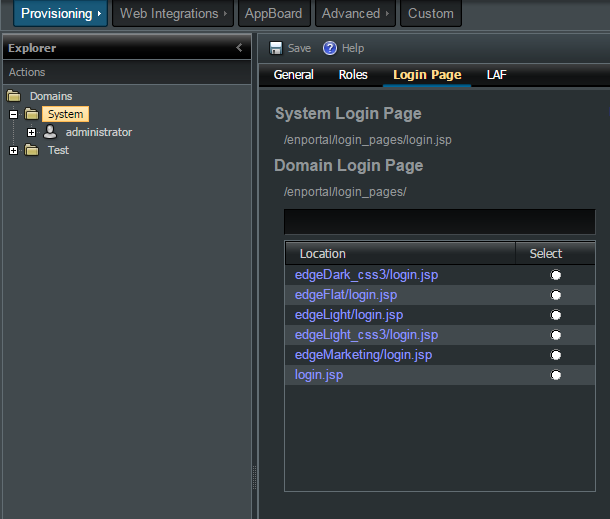Open the Provisioning menu
610x519 pixels.
point(60,13)
